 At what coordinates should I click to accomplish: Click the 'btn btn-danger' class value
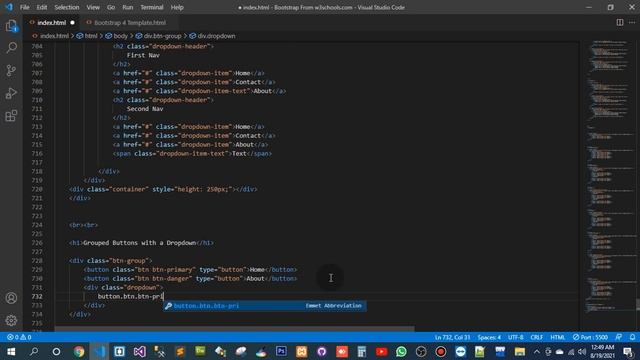162,279
